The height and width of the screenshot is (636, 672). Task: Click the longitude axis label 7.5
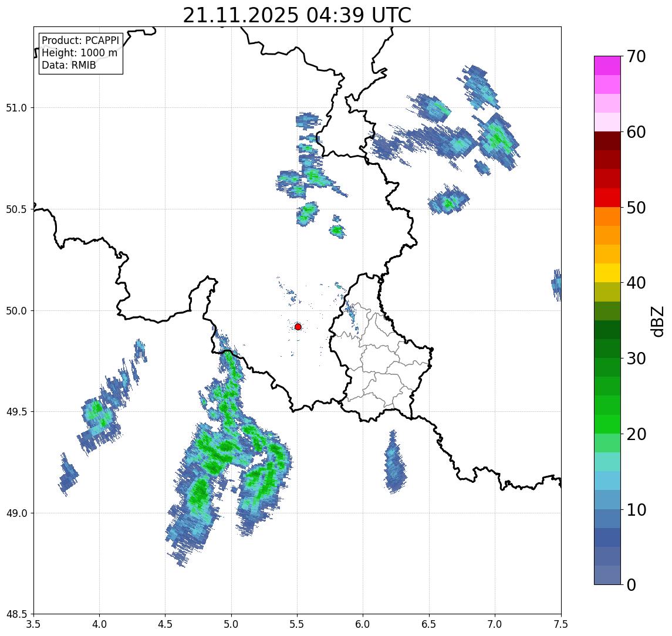[561, 624]
